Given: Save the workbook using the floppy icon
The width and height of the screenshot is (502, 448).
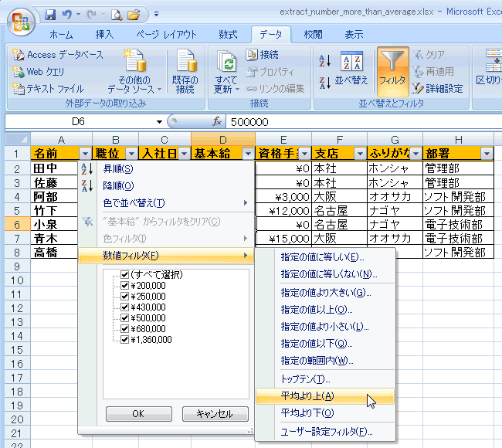Looking at the screenshot, I should click(x=50, y=15).
